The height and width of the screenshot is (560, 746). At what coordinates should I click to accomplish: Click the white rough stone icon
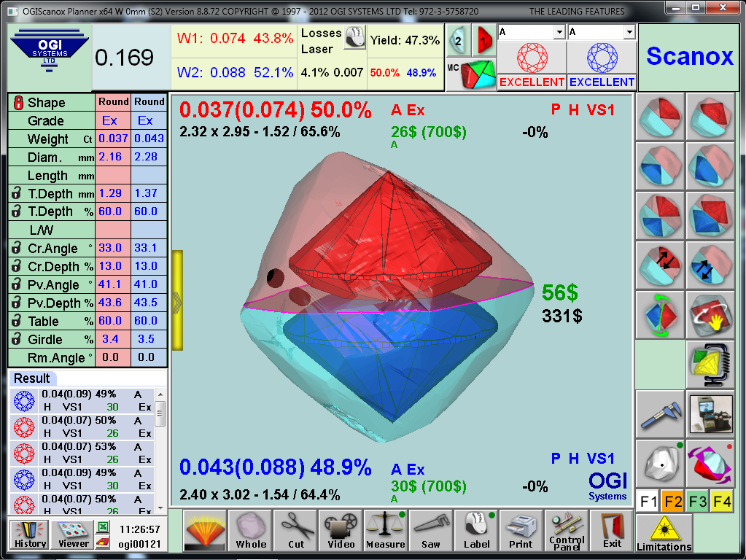point(660,463)
